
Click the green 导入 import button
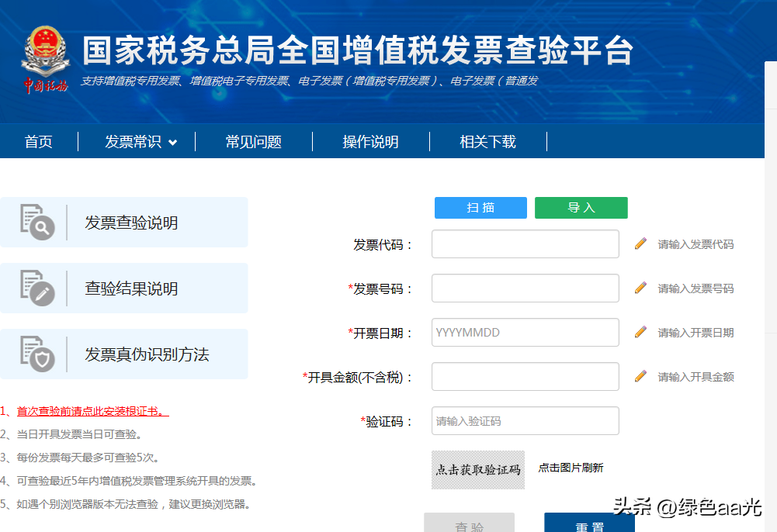581,208
